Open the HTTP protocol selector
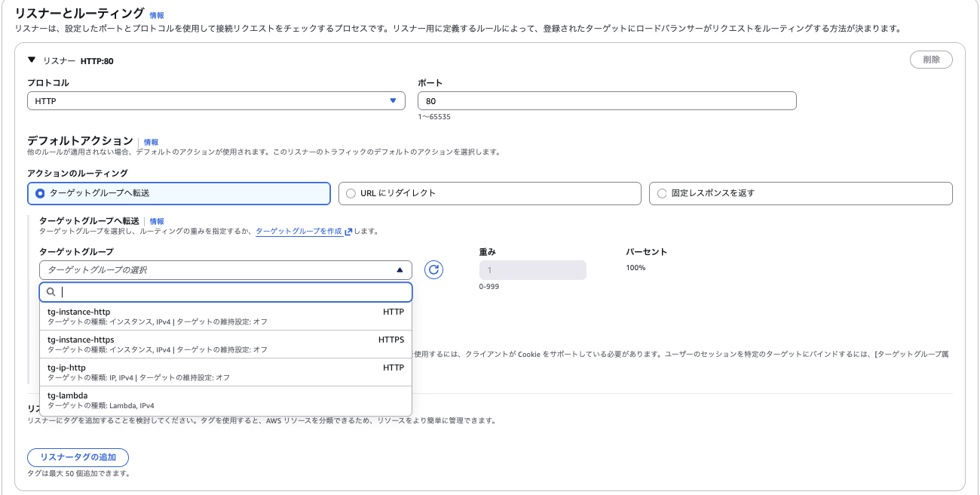 [x=216, y=100]
